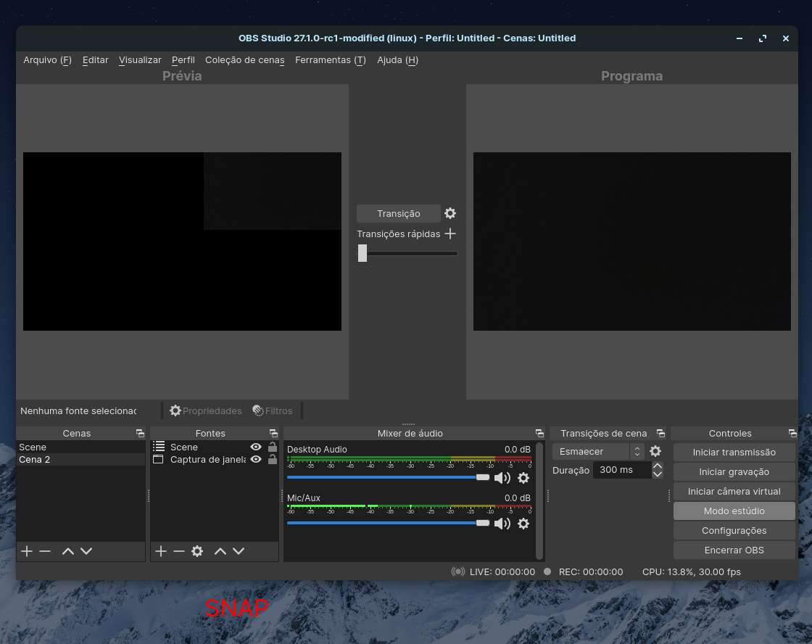812x644 pixels.
Task: Select Captura de janela source row
Action: point(215,460)
